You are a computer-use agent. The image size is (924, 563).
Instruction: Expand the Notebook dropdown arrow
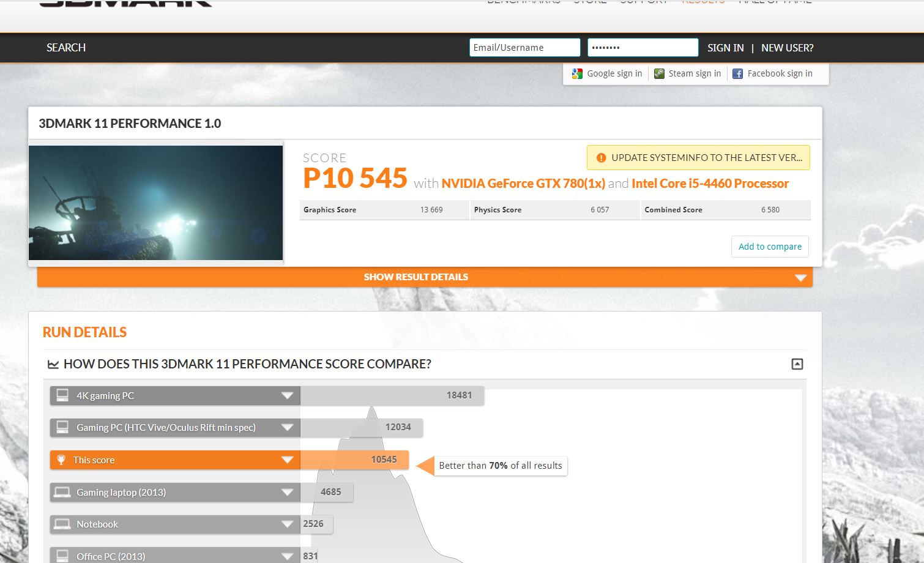coord(287,524)
